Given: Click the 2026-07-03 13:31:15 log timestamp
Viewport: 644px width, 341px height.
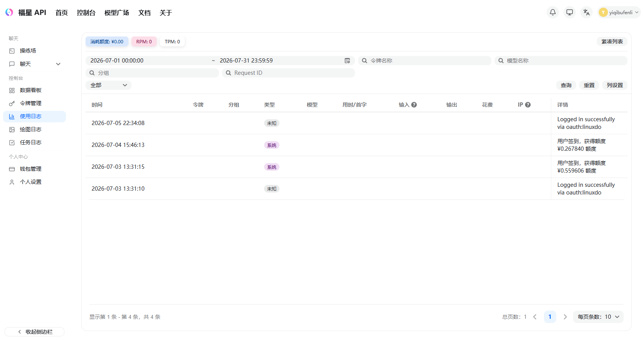Looking at the screenshot, I should click(118, 167).
